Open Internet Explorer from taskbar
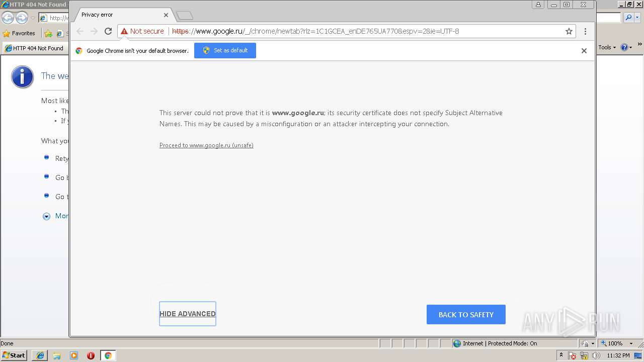Screen dimensions: 644x362 tap(40, 355)
